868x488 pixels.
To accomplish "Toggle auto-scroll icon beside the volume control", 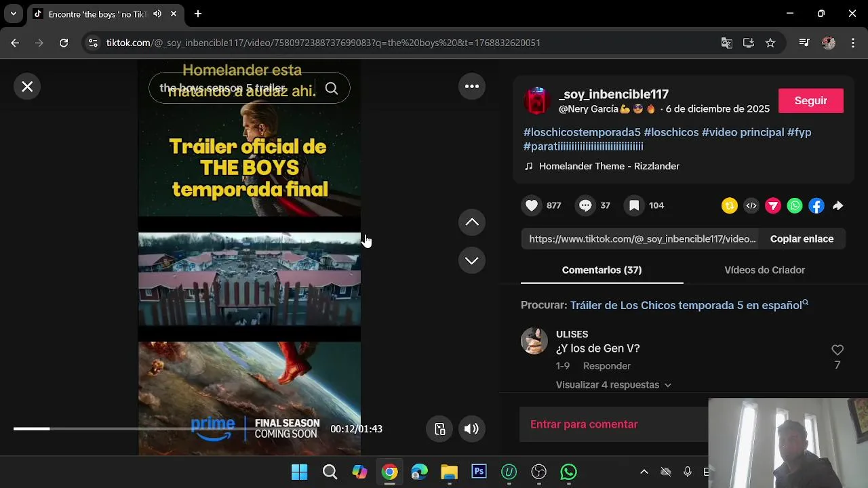I will [439, 428].
